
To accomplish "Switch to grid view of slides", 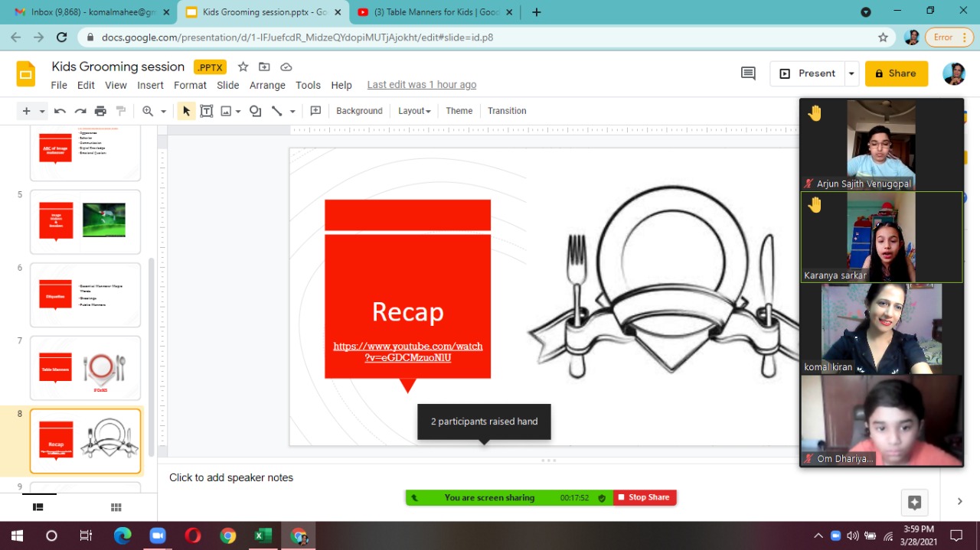I will [x=116, y=507].
